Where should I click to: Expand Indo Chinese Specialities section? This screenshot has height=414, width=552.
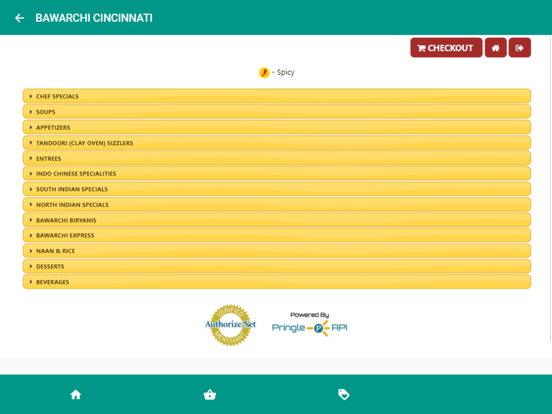277,174
